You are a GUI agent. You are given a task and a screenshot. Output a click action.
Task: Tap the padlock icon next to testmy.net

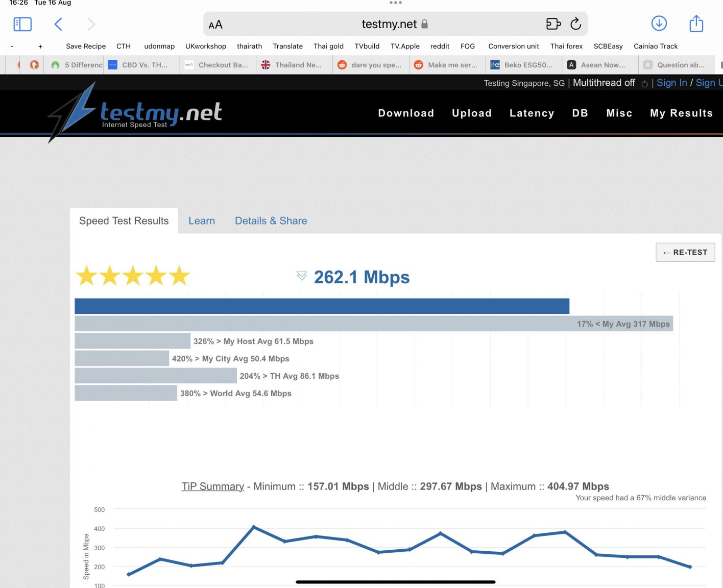[x=424, y=24]
